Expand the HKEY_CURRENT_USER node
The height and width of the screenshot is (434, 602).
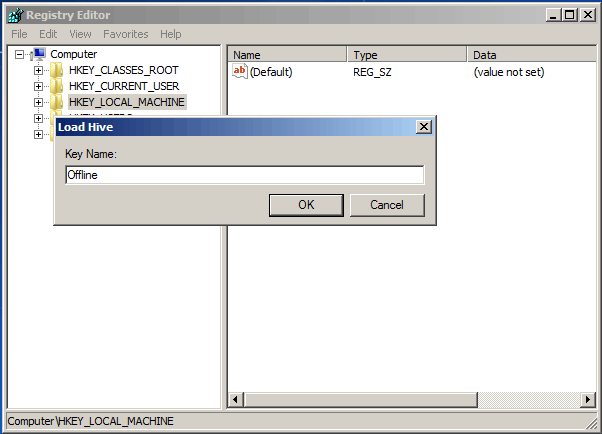38,86
